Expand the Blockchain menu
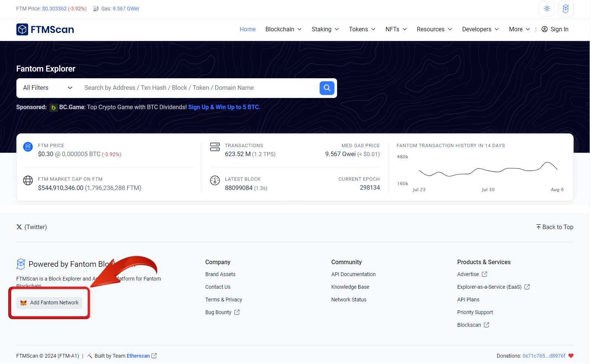 [x=283, y=29]
